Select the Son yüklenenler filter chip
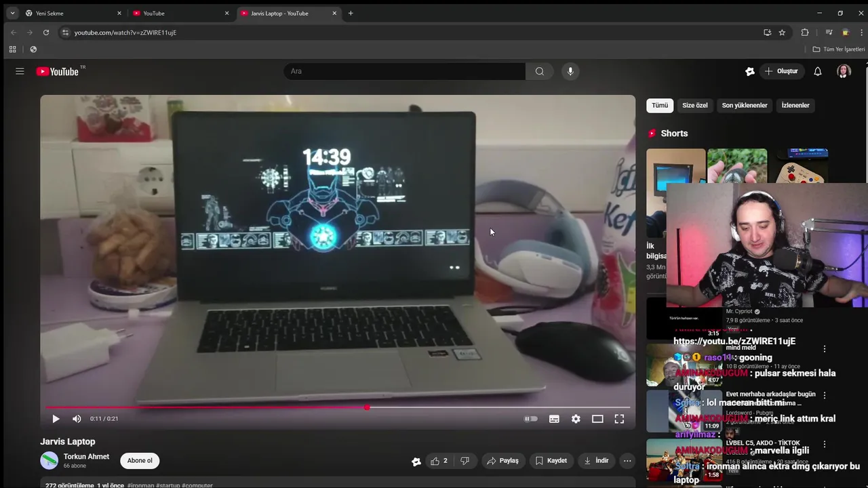 pos(745,105)
